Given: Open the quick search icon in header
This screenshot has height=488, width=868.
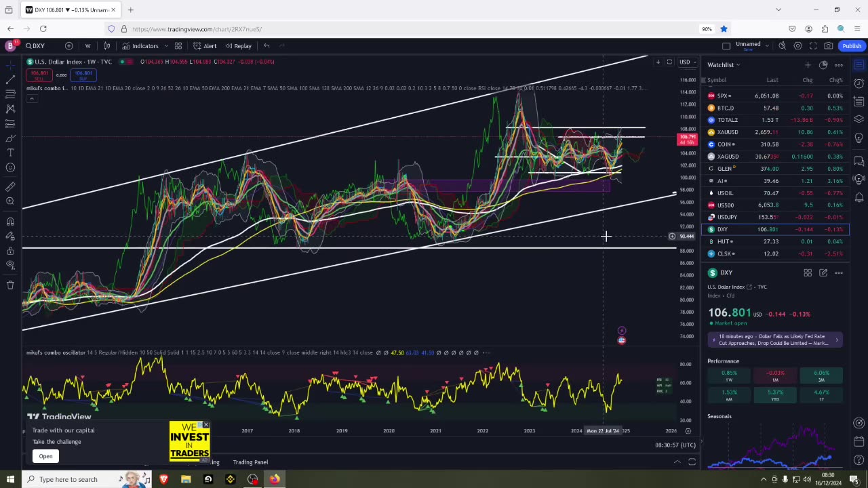Looking at the screenshot, I should pyautogui.click(x=782, y=46).
